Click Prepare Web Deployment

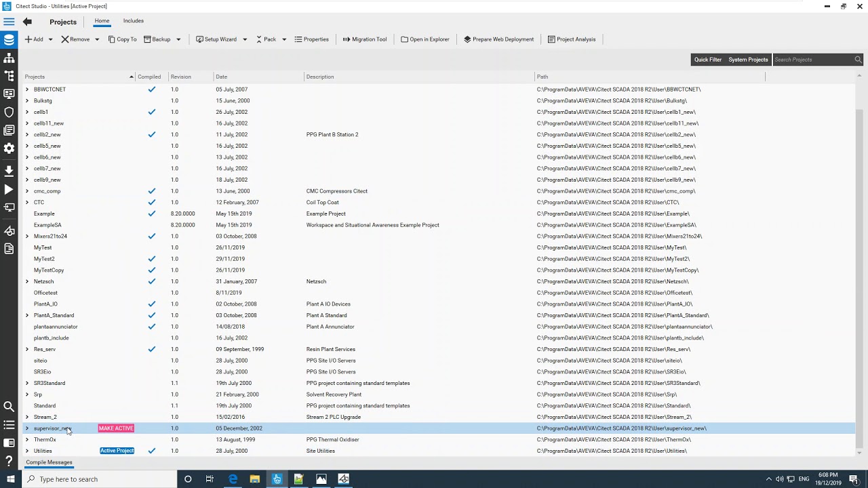point(498,39)
